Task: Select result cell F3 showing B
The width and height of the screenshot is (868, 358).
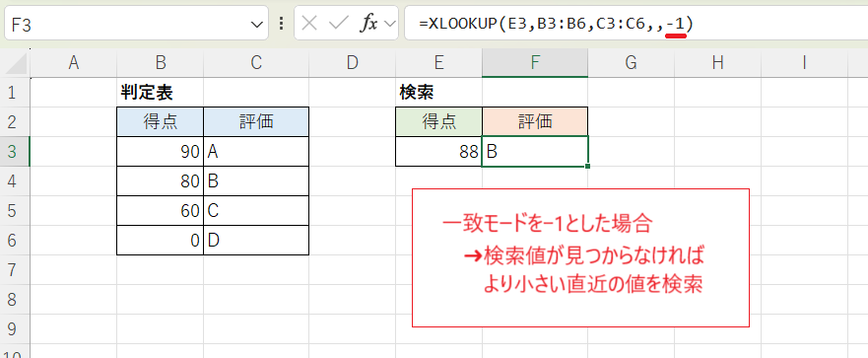Action: pyautogui.click(x=535, y=151)
